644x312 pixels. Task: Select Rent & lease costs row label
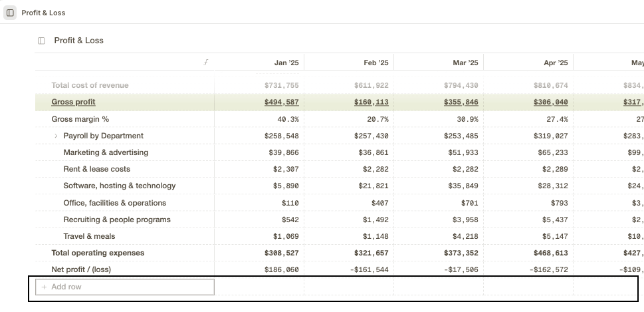pos(96,169)
